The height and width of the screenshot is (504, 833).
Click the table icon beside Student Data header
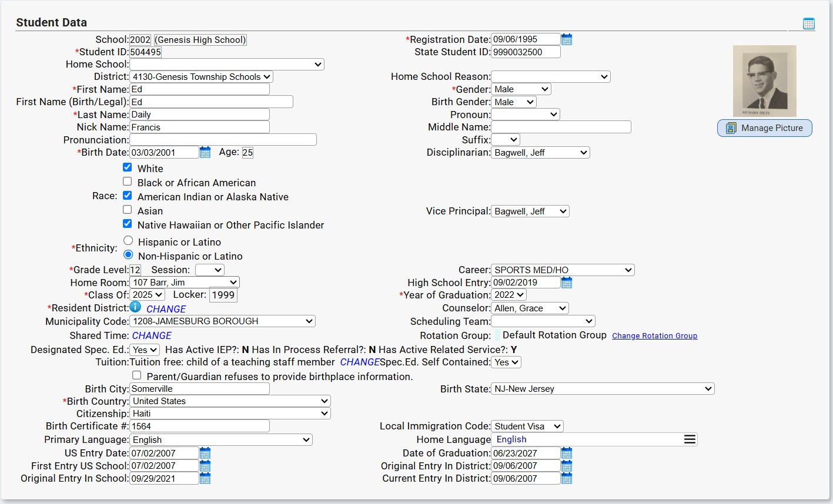pyautogui.click(x=809, y=23)
